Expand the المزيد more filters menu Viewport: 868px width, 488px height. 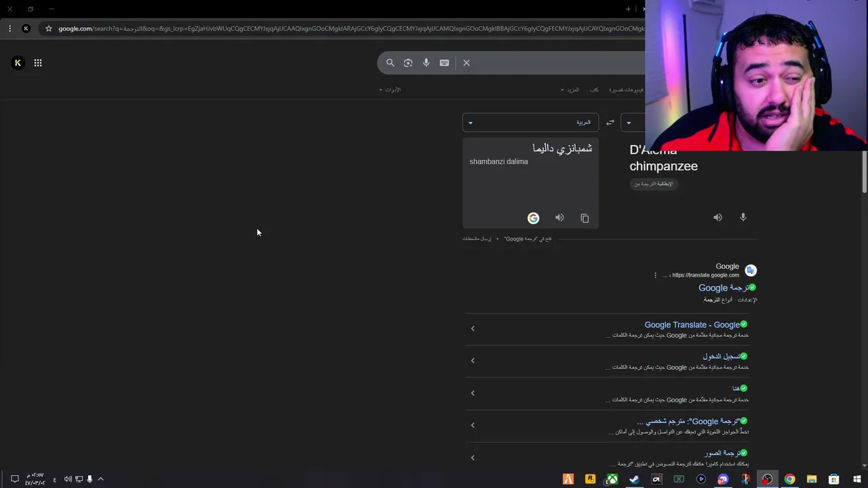coord(570,89)
